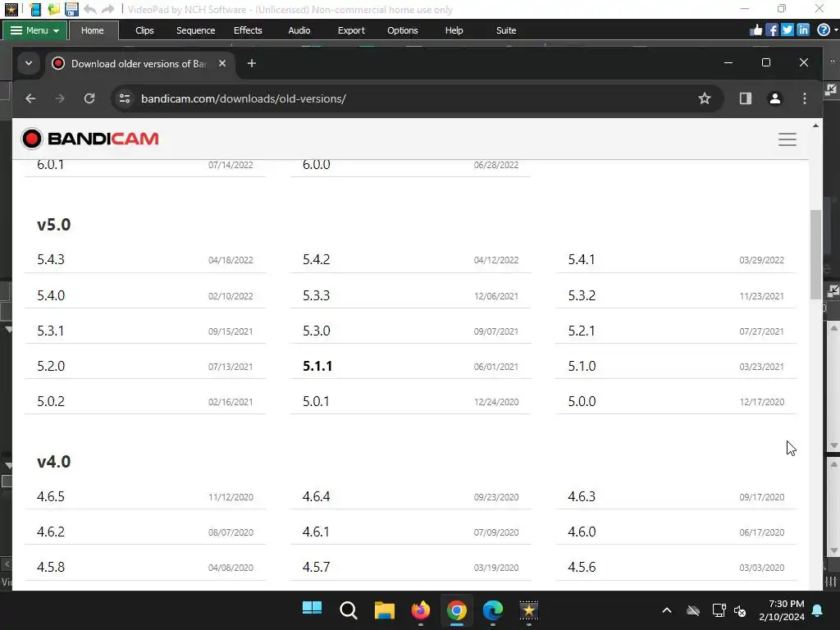Click the undo arrow in VideoPad title bar

[90, 9]
